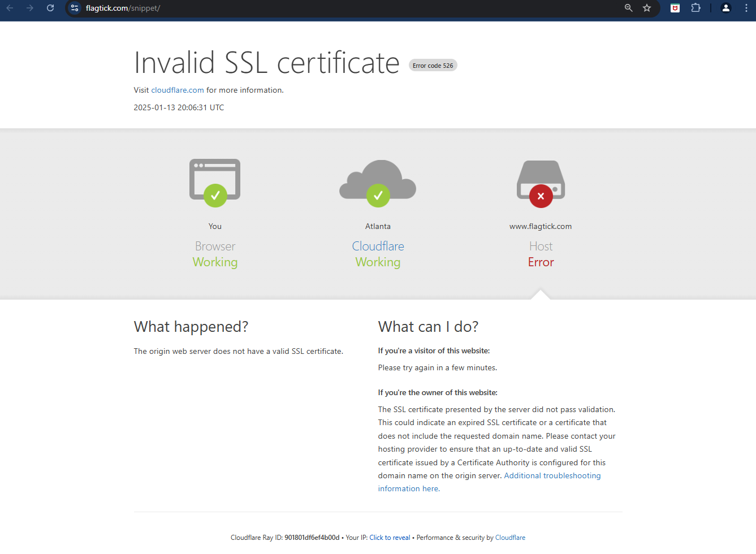
Task: Click the Additional troubleshooting information link
Action: 552,475
